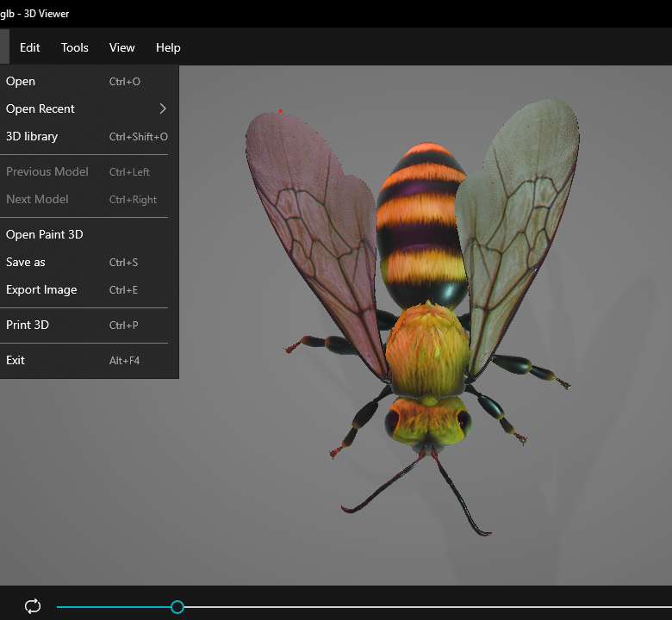Click the timeline track right of the handle
Screen dimensions: 672x620
414,607
